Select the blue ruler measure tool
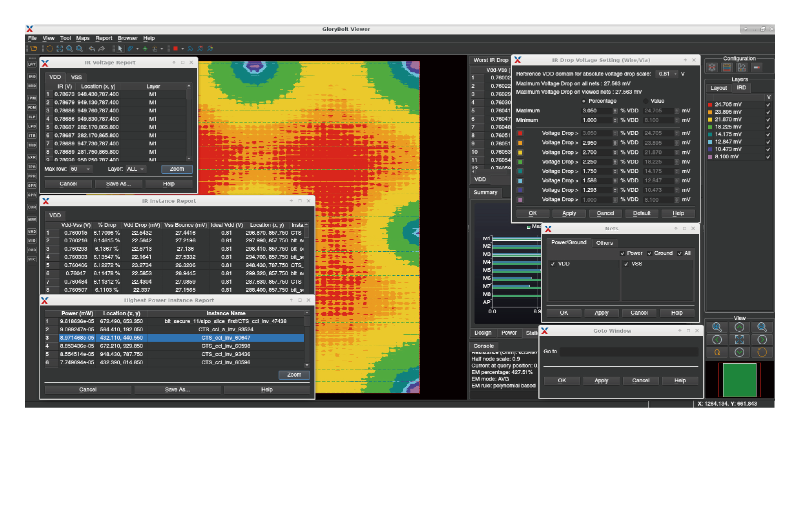The width and height of the screenshot is (800, 532). pos(130,48)
